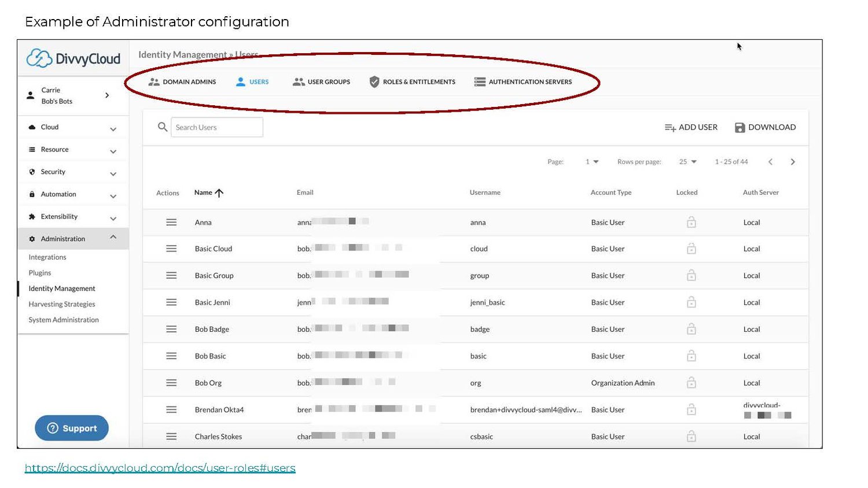
Task: Go to next page of users
Action: click(793, 162)
